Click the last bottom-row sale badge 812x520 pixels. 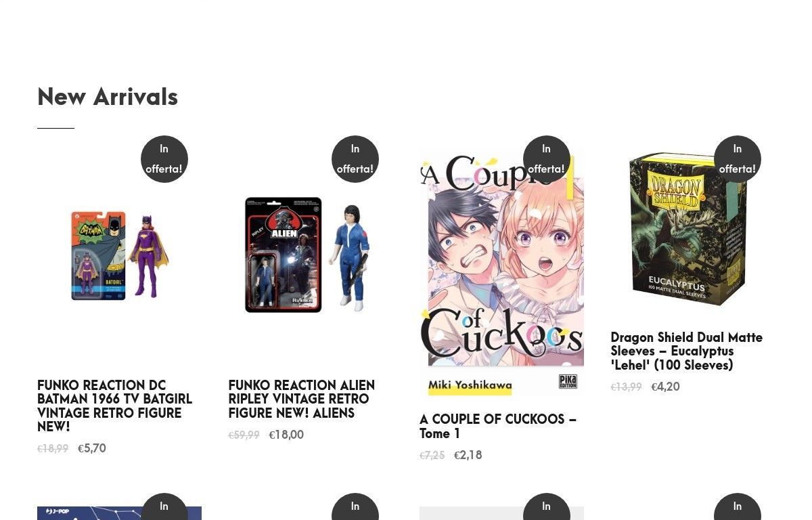pos(738,506)
